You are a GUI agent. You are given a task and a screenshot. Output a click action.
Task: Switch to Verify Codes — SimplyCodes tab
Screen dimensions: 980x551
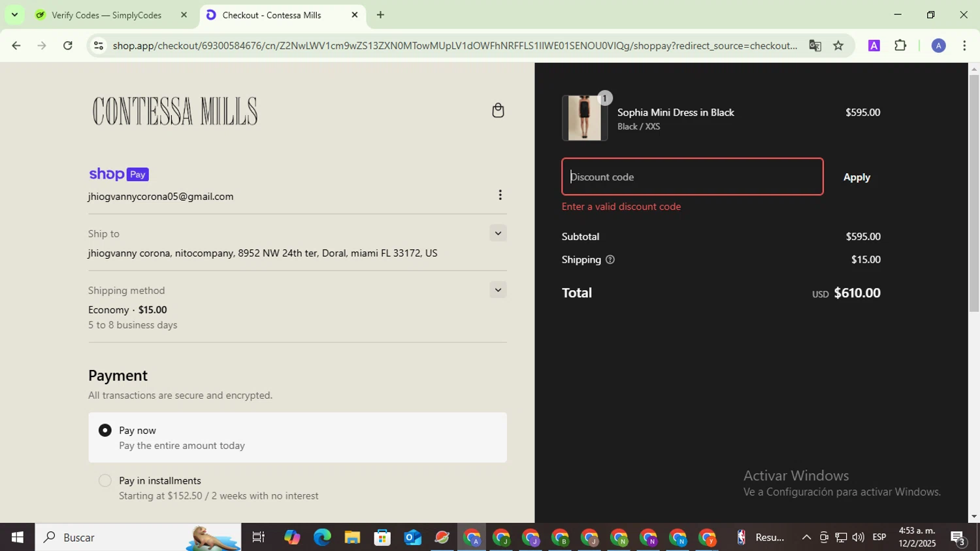pyautogui.click(x=106, y=15)
